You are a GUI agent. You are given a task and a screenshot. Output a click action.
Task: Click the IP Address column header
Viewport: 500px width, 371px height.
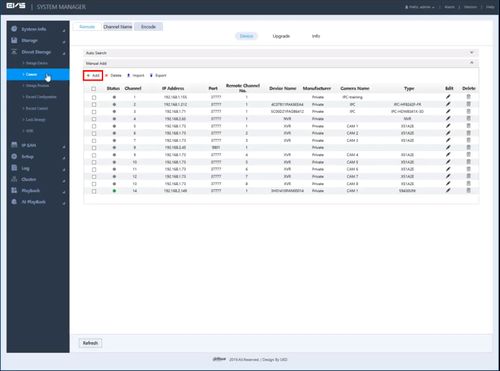click(x=173, y=88)
